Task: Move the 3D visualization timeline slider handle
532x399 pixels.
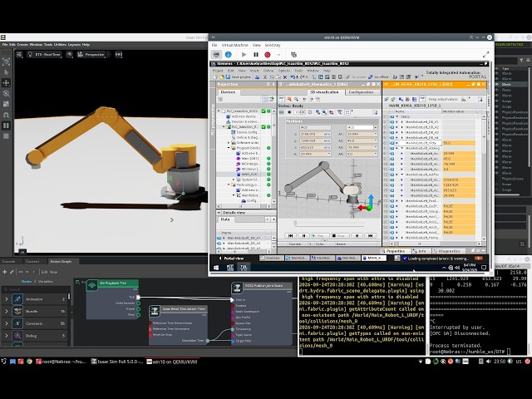Action: 295,223
